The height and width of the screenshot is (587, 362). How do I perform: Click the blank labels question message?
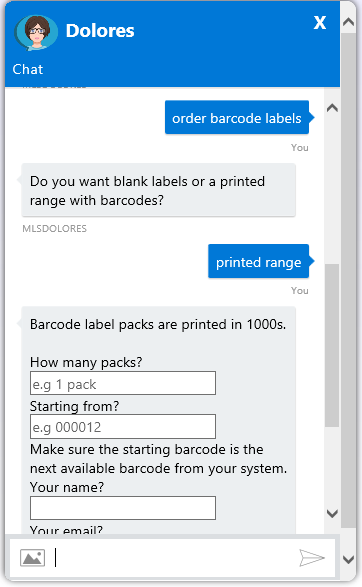[159, 190]
